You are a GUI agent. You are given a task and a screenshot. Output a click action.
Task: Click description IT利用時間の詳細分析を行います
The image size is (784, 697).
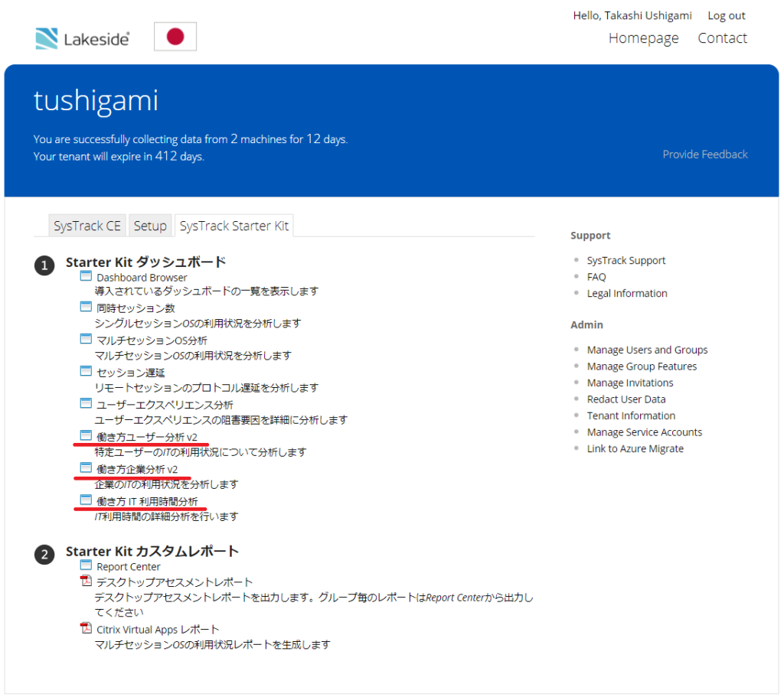(x=166, y=516)
